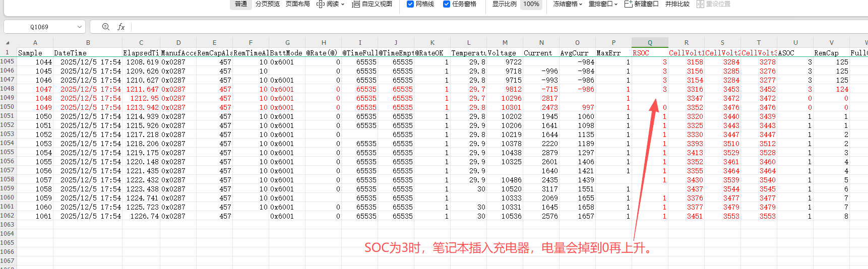
Task: Click the CellVolt1 header cell
Action: coord(686,53)
